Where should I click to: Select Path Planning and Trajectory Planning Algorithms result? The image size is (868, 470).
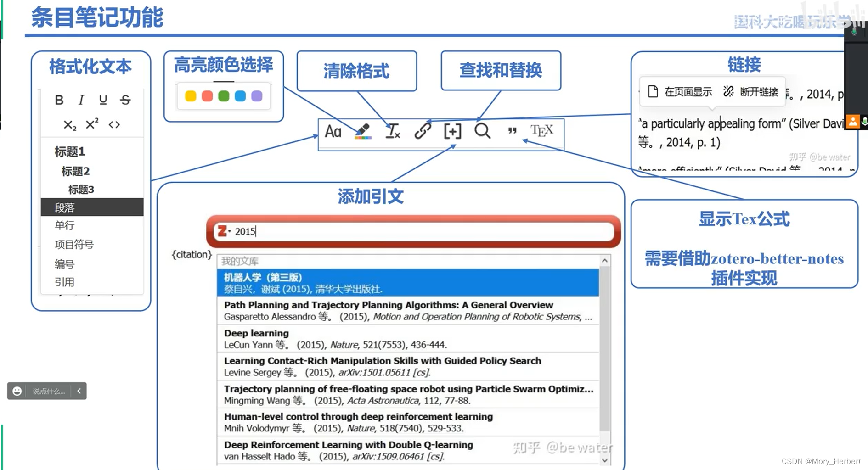tap(408, 311)
